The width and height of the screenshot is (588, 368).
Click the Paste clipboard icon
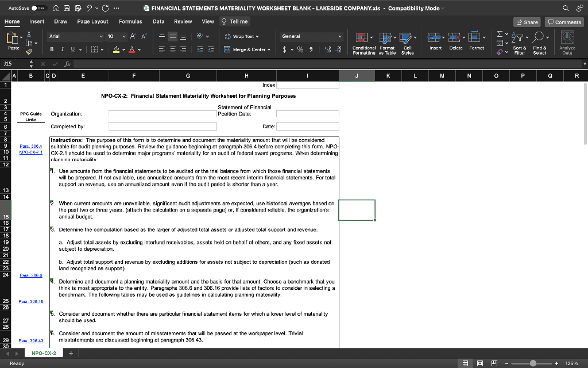coord(13,38)
